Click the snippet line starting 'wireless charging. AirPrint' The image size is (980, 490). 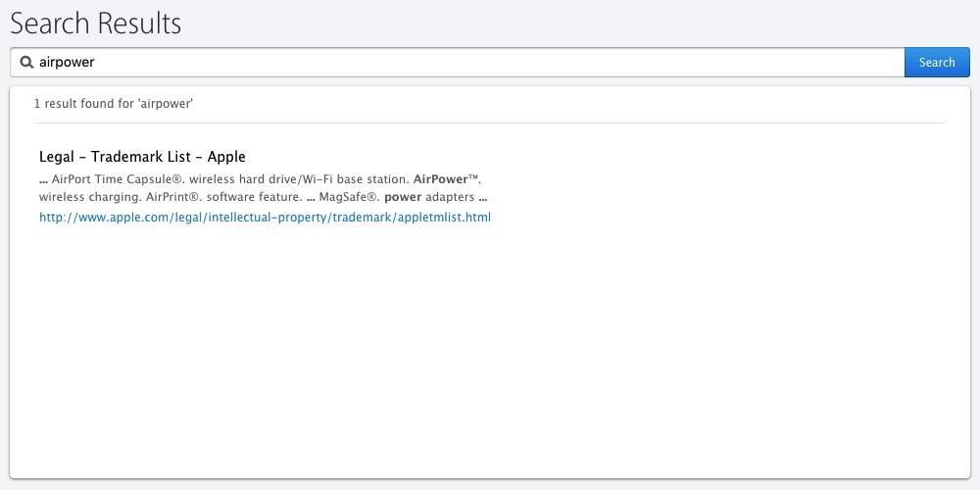pos(263,198)
